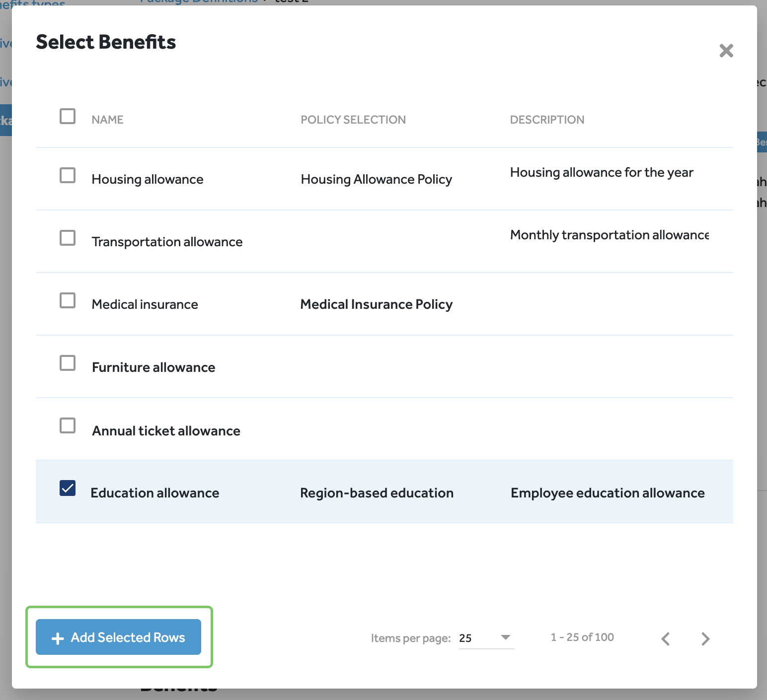Select the Transportation allowance name
Viewport: 767px width, 700px height.
[167, 242]
